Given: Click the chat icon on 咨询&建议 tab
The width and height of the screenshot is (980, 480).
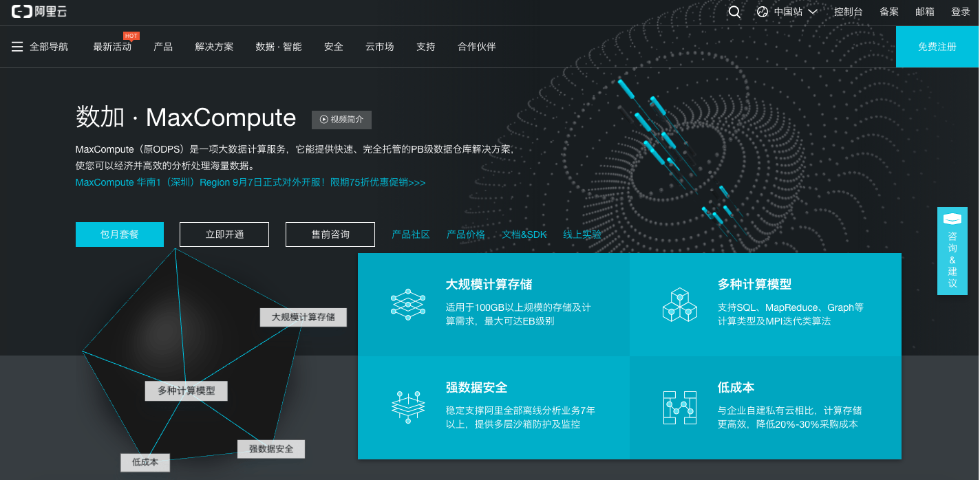Looking at the screenshot, I should (952, 219).
